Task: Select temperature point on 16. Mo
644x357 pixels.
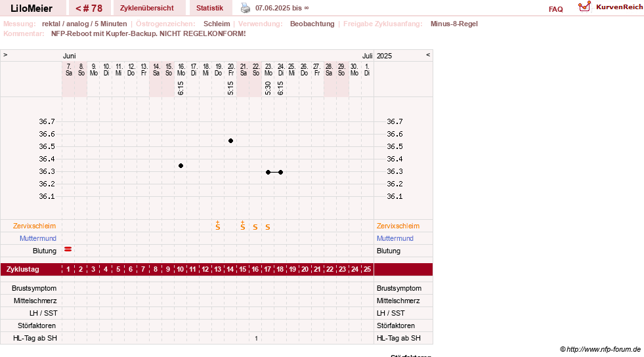Action: pyautogui.click(x=181, y=166)
